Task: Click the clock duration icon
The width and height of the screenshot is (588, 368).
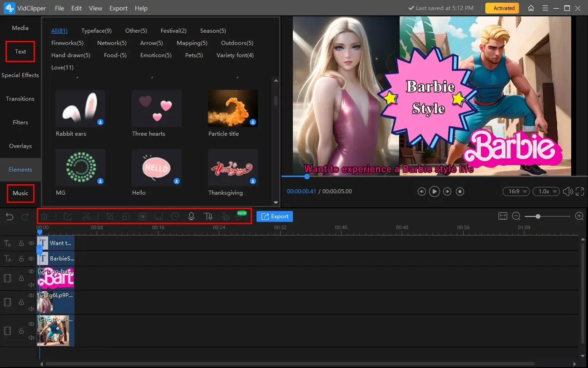Action: 175,216
